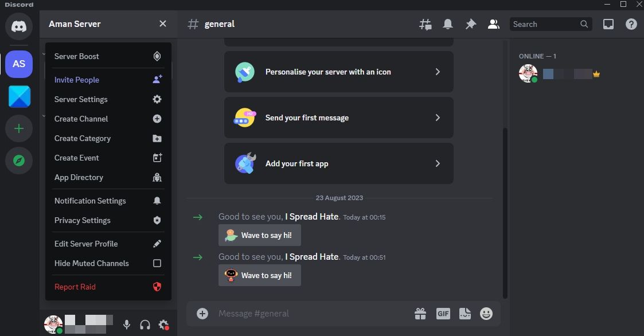This screenshot has height=336, width=644.
Task: Deafen audio with the headphone icon
Action: [x=145, y=324]
